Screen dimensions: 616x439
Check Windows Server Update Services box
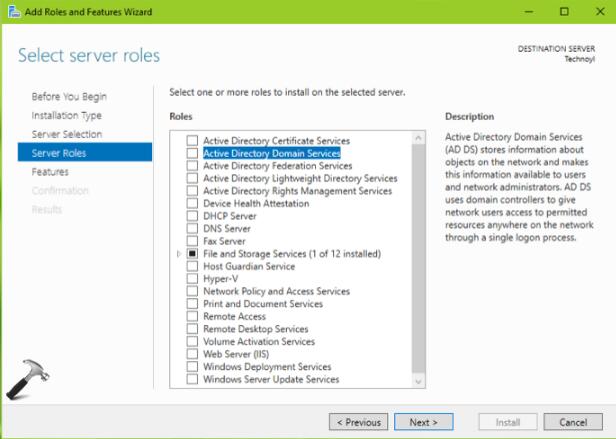coord(192,380)
